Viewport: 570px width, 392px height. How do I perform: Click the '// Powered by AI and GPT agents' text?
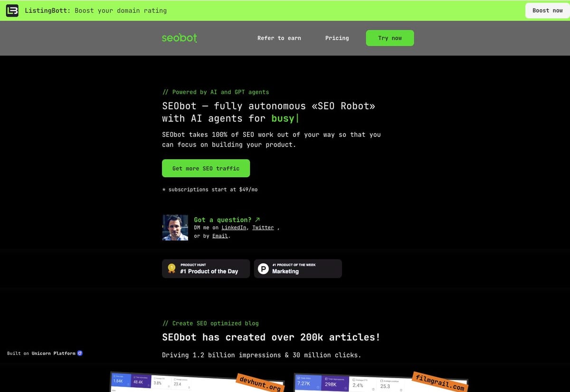[x=216, y=92]
